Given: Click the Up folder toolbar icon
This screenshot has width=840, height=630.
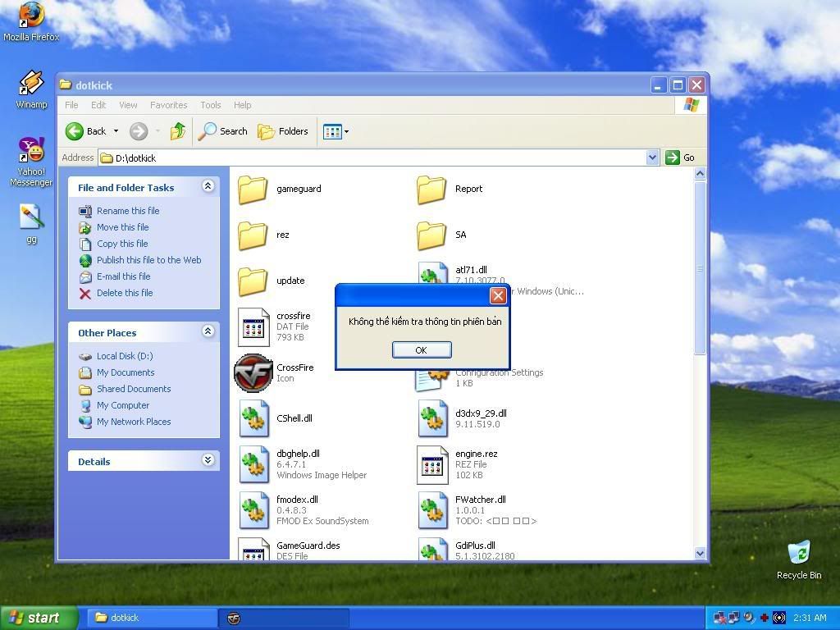Looking at the screenshot, I should point(177,131).
